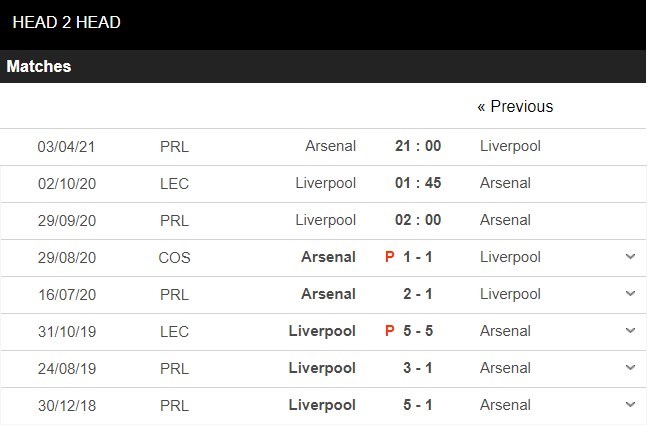Expand the 29/08/20 COS match details
Viewport: 650px width, 426px height.
point(630,257)
